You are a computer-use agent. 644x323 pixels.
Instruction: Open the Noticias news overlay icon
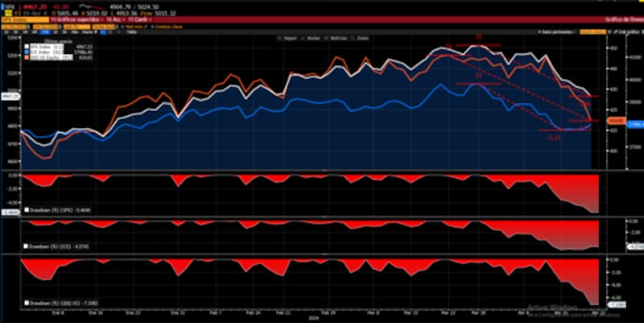327,37
